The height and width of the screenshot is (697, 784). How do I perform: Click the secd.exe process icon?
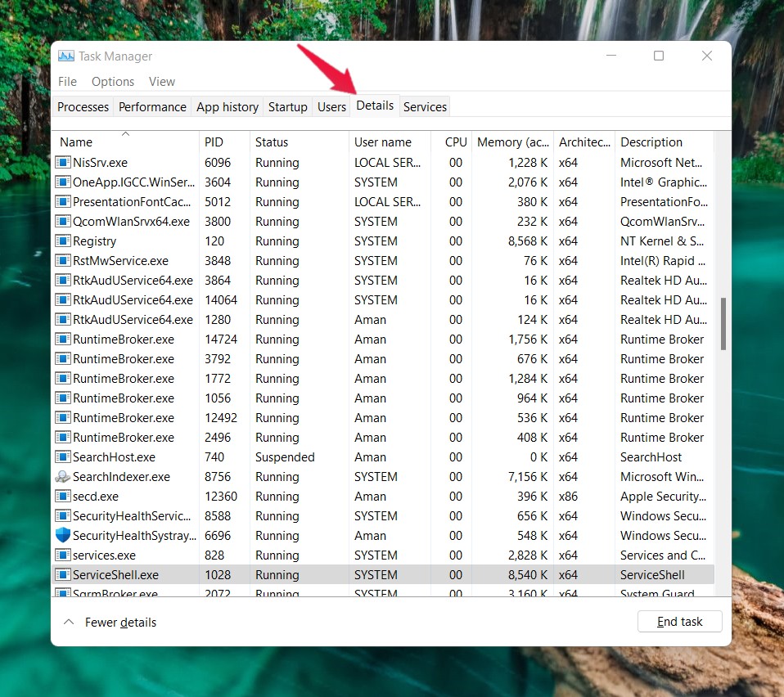coord(63,497)
